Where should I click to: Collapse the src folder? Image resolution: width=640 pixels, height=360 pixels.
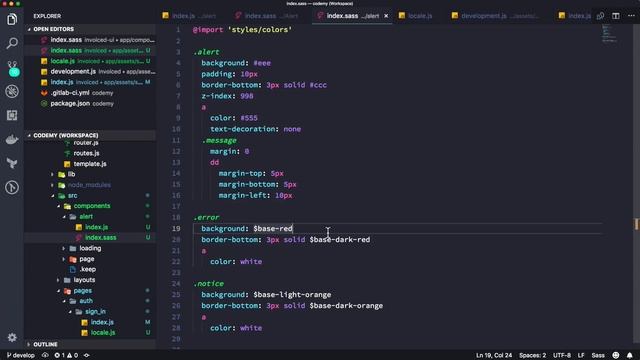pyautogui.click(x=72, y=196)
